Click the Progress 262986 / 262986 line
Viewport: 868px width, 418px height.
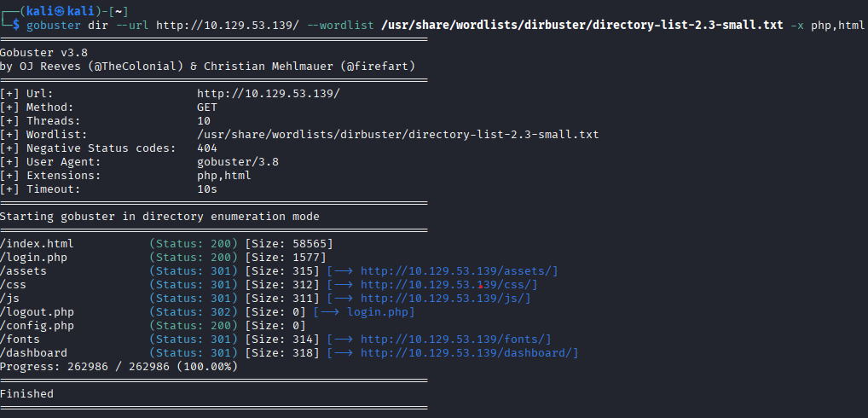[119, 366]
